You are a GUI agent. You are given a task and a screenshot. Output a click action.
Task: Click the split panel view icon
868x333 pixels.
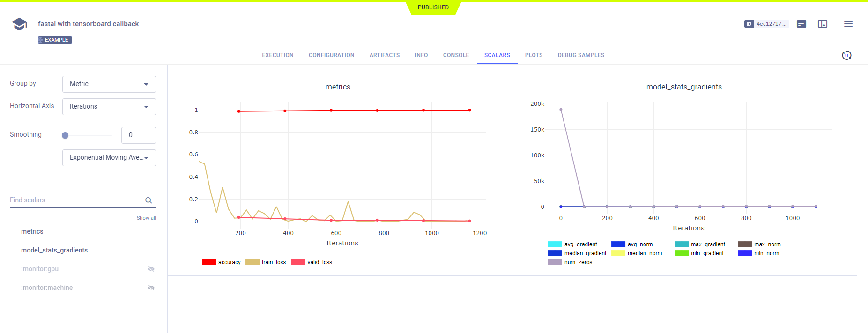click(823, 24)
